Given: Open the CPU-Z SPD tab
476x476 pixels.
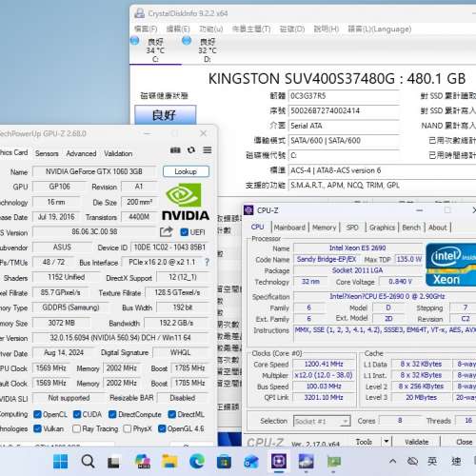Looking at the screenshot, I should click(352, 228).
